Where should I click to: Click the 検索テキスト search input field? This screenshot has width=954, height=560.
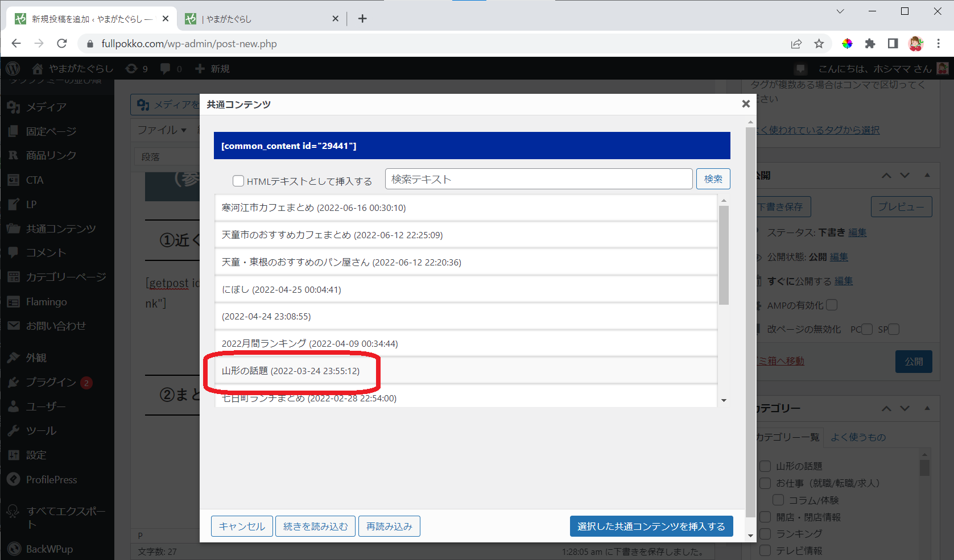point(538,179)
